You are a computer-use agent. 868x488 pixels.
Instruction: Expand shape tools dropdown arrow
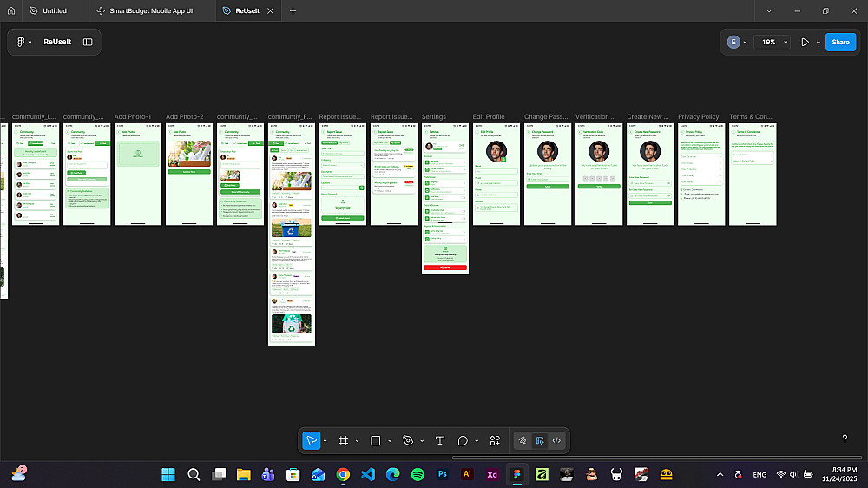tap(390, 441)
